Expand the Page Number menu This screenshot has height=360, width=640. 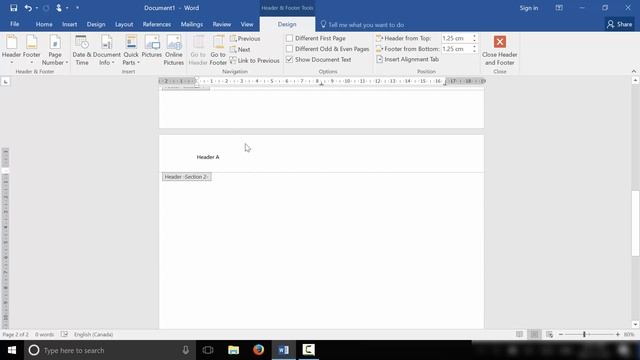tap(55, 50)
